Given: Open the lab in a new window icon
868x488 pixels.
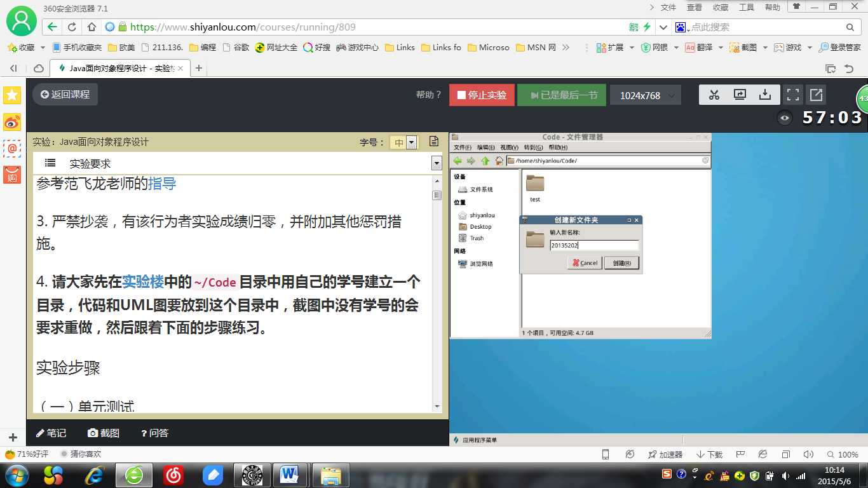Looking at the screenshot, I should tap(816, 95).
